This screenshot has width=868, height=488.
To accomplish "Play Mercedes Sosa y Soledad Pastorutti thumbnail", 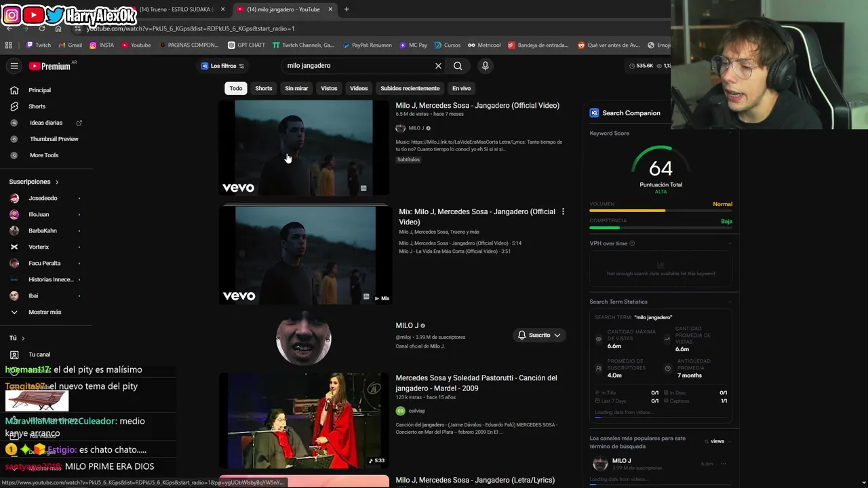I will point(304,421).
